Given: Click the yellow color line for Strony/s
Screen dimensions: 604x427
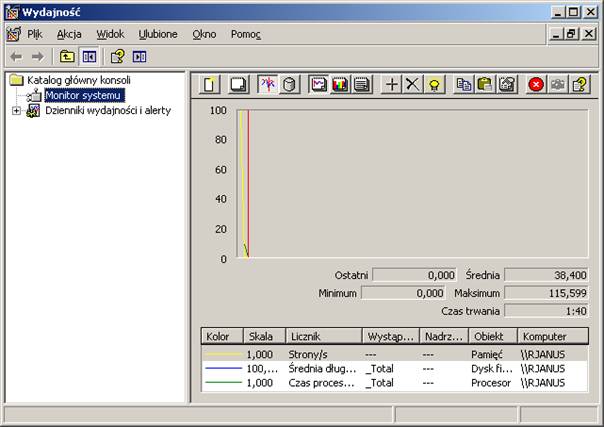Looking at the screenshot, I should tap(223, 354).
